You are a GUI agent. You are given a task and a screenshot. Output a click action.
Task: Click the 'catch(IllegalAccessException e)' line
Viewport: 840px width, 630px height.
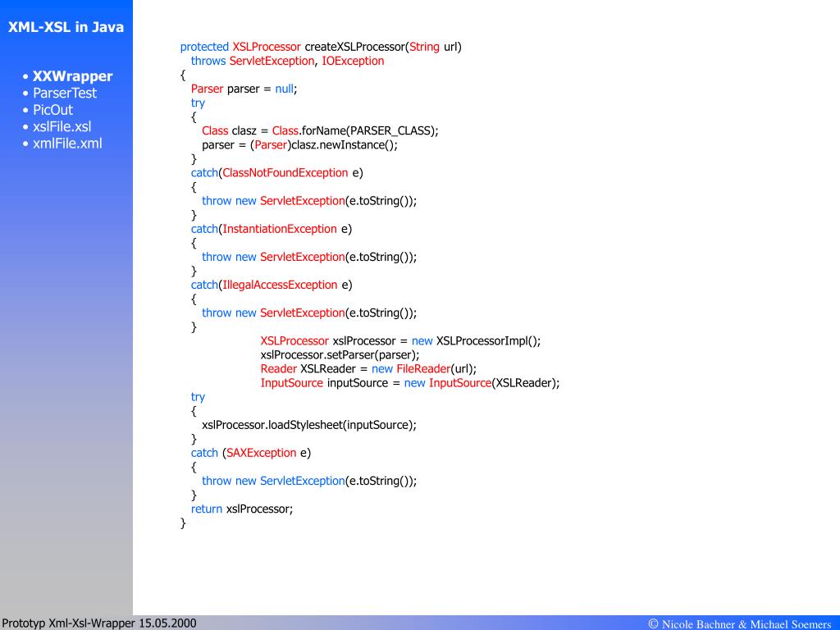(271, 285)
